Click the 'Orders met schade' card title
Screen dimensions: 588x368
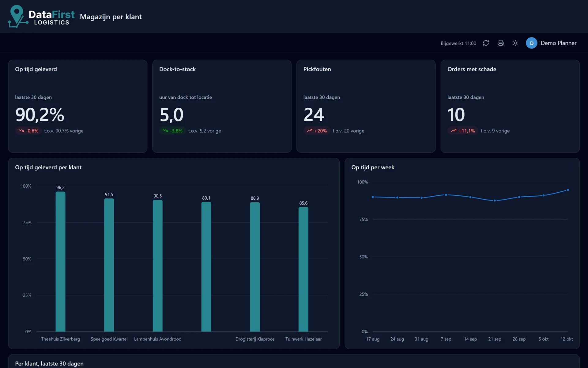tap(472, 69)
